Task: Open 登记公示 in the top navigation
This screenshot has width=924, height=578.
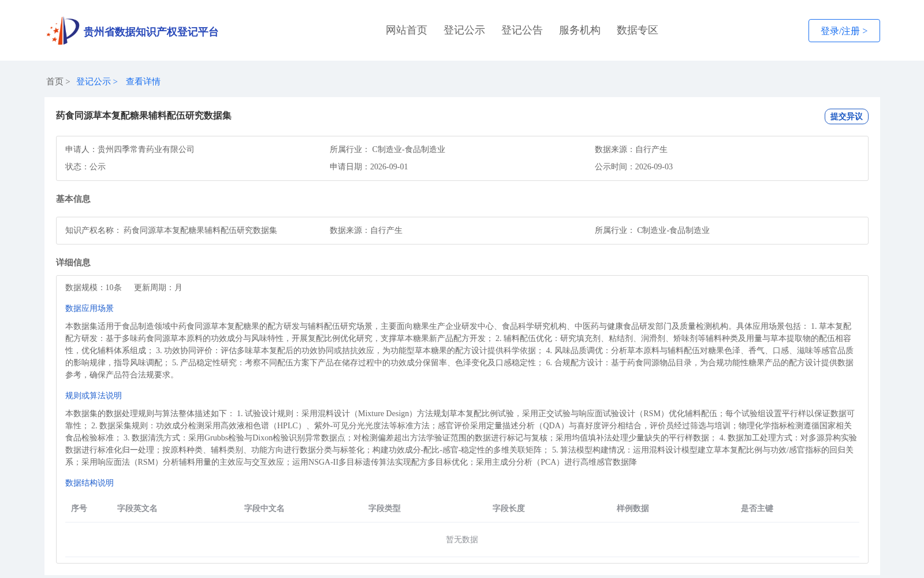Action: [464, 30]
